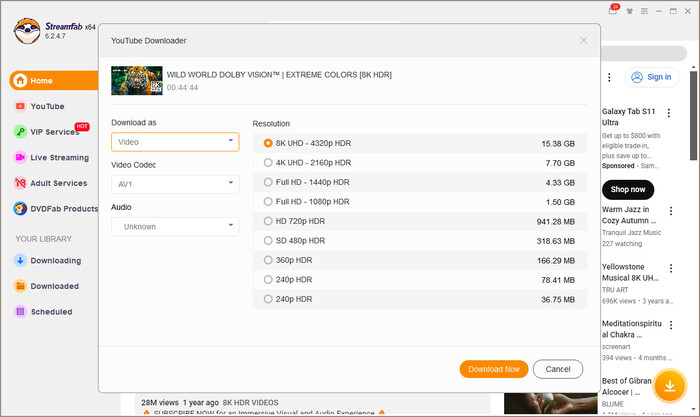
Task: Click the browser page vertical scrollbar
Action: pyautogui.click(x=693, y=116)
